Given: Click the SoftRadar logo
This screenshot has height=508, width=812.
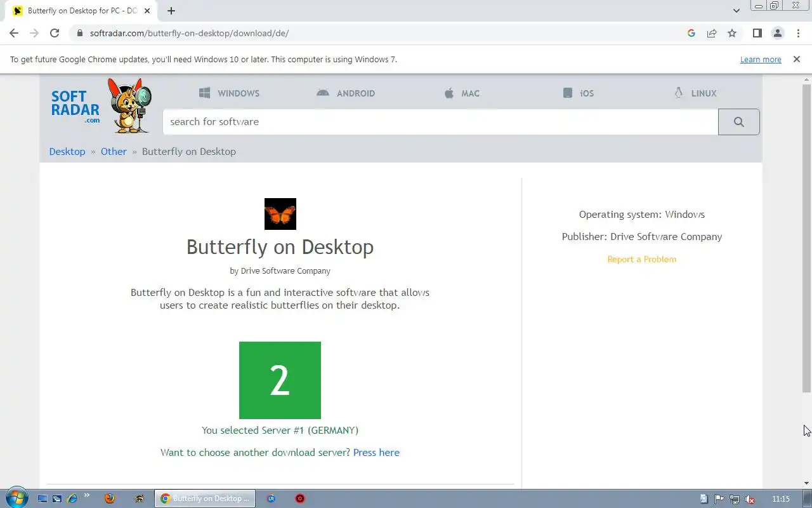Looking at the screenshot, I should (x=101, y=105).
